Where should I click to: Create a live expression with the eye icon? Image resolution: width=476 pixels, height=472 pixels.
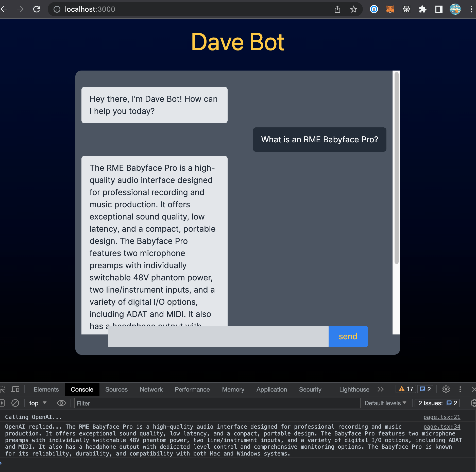pos(61,403)
